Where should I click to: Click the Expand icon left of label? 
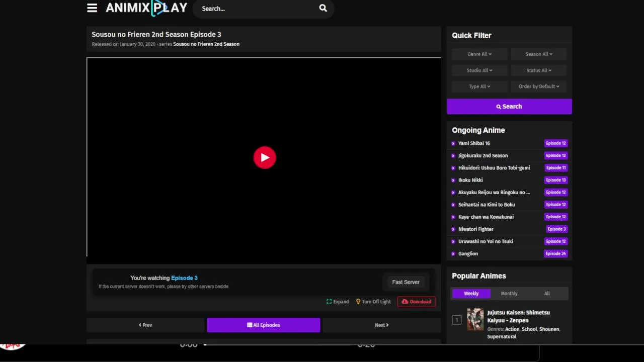coord(329,302)
